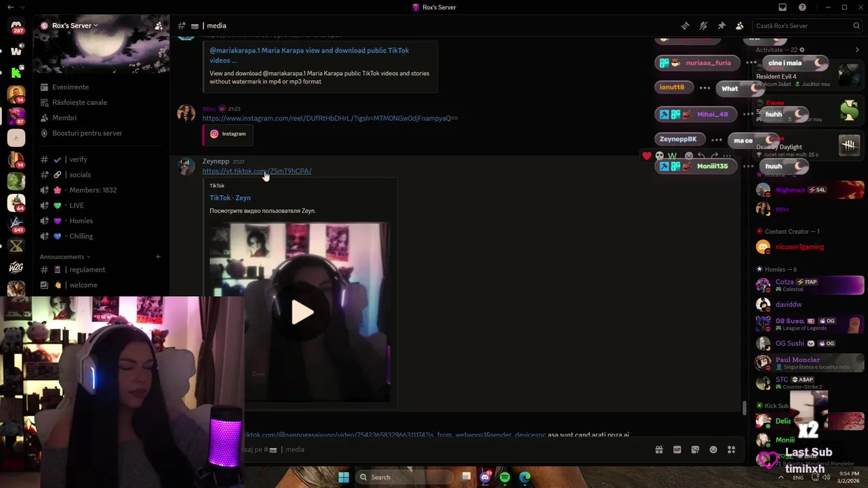Open Resident Evil 4 activity card
Viewport: 868px width, 488px height.
[809, 76]
